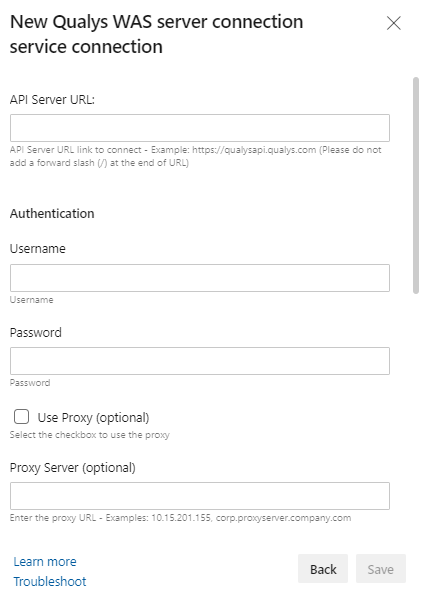Click the proxy URL examples hint text

point(181,518)
